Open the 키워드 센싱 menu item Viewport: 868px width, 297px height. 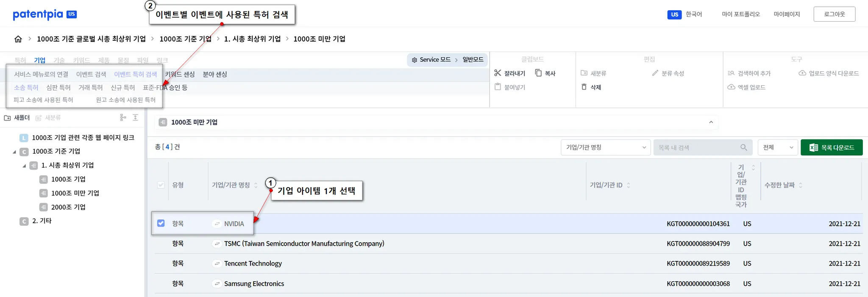tap(180, 74)
